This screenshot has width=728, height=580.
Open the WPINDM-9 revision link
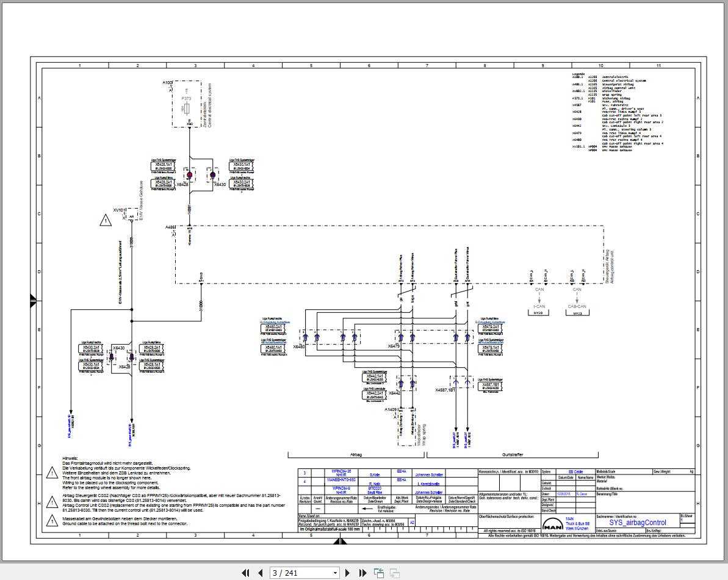pos(341,488)
